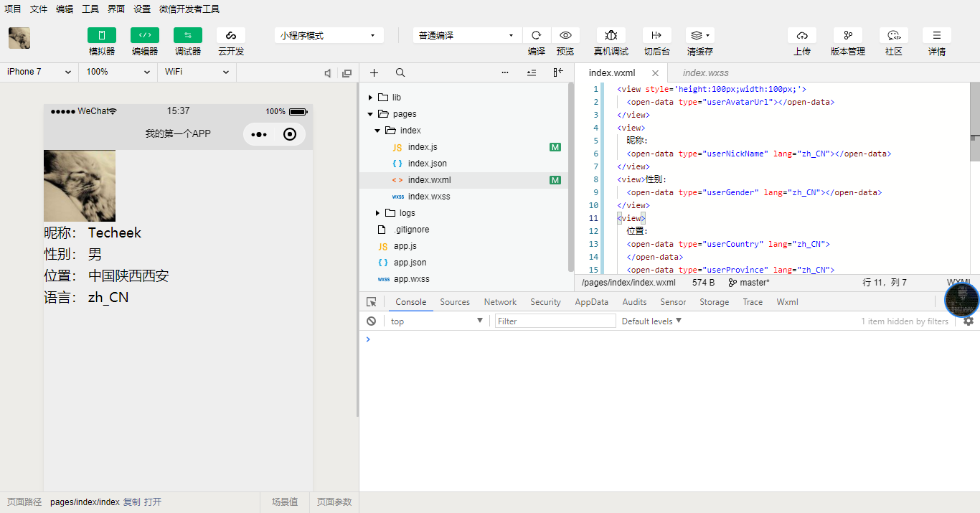
Task: Click the search icon in file panel
Action: tap(400, 72)
